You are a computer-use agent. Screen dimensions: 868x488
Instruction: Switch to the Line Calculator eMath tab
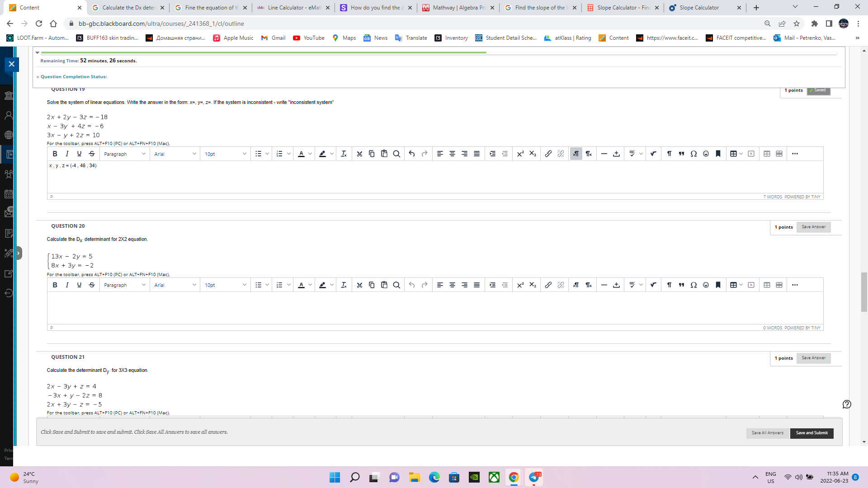293,8
